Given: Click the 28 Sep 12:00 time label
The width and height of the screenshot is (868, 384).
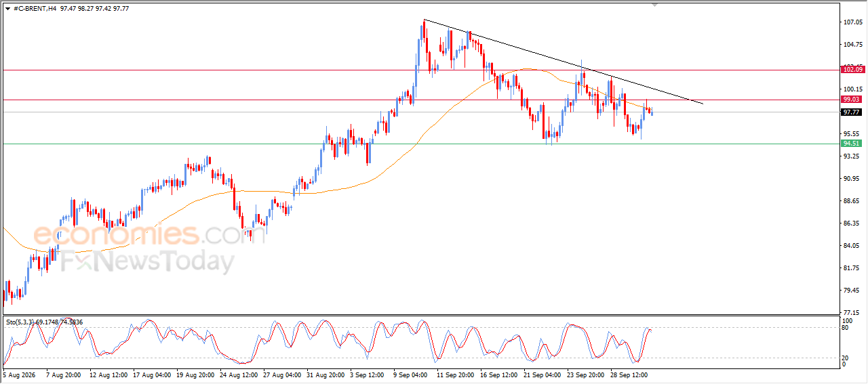Looking at the screenshot, I should [628, 374].
